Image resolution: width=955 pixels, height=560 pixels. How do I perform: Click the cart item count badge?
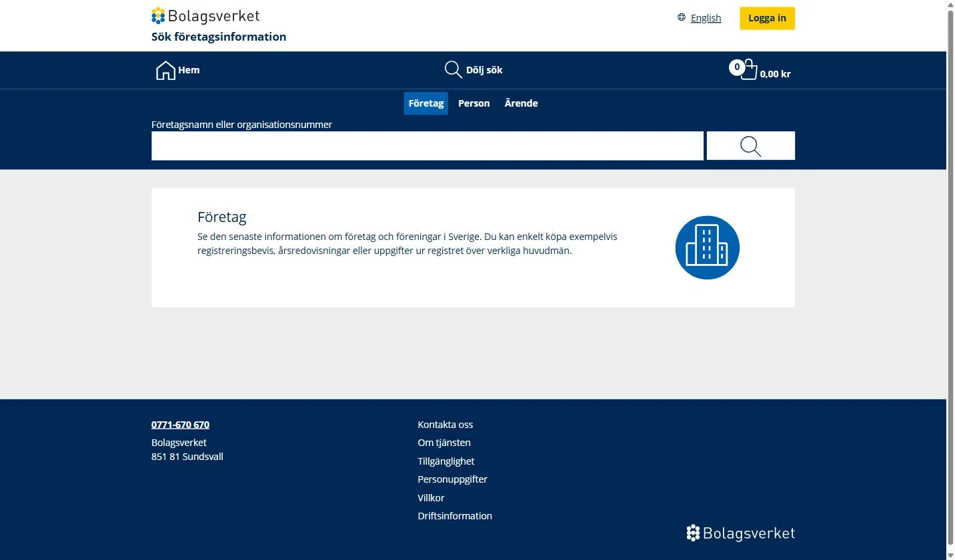737,67
